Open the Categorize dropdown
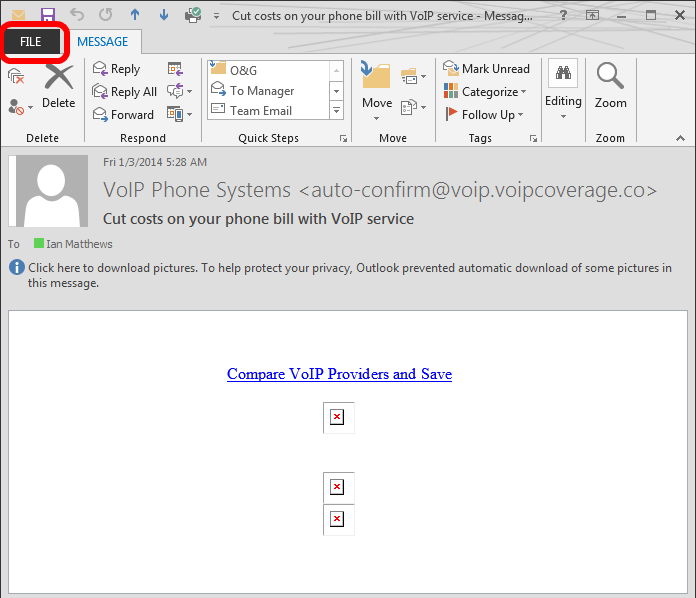The width and height of the screenshot is (696, 598). (x=486, y=92)
